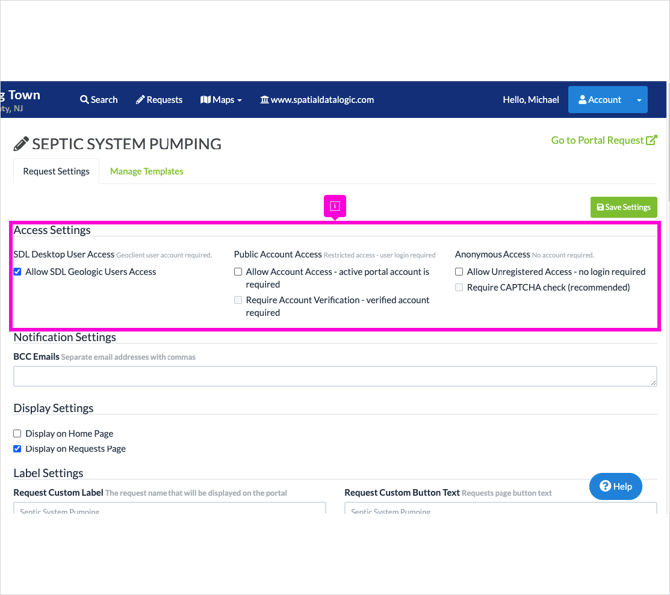
Task: Click the green Save Settings button
Action: click(x=623, y=207)
